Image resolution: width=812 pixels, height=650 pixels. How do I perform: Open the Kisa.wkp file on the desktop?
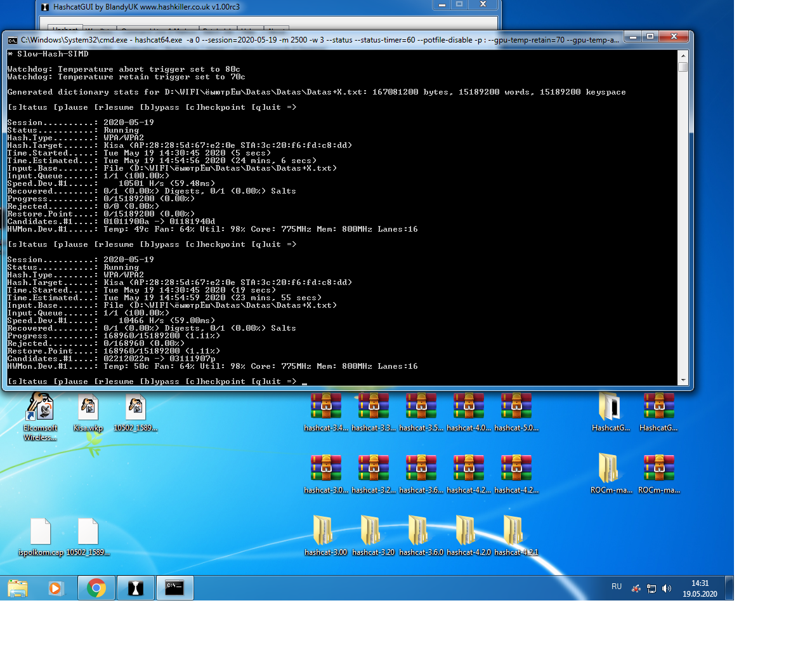pyautogui.click(x=88, y=408)
